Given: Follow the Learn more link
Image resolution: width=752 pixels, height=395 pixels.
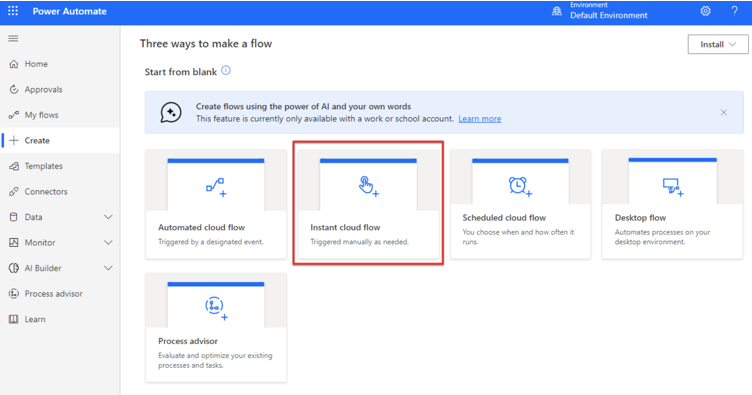Looking at the screenshot, I should [x=480, y=119].
